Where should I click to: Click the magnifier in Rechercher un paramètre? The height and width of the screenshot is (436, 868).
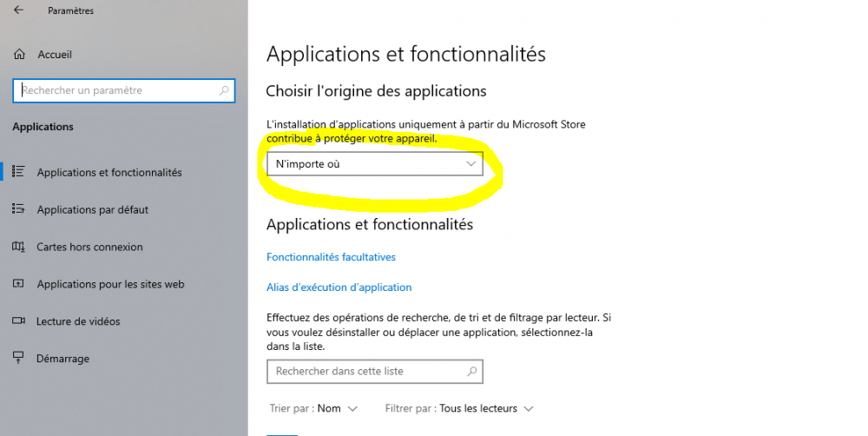coord(224,90)
